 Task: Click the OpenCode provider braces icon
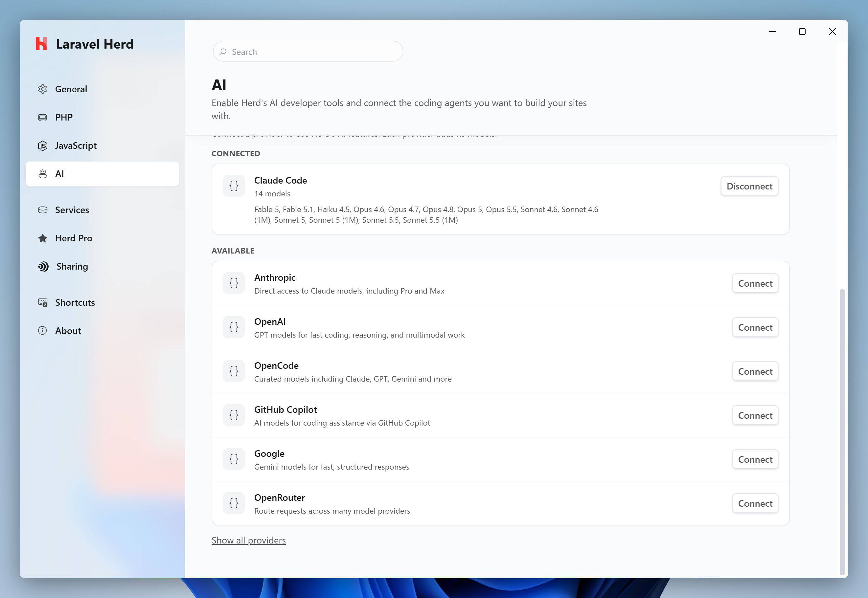[234, 371]
